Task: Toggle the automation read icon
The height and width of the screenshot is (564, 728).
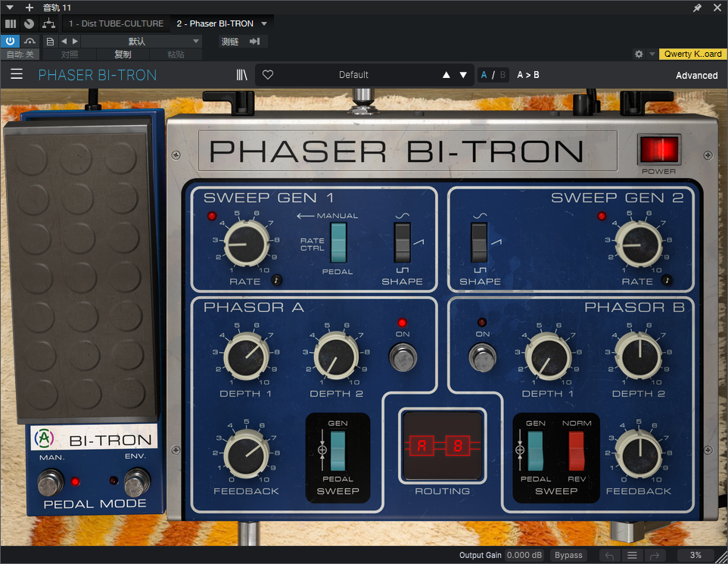Action: click(30, 41)
